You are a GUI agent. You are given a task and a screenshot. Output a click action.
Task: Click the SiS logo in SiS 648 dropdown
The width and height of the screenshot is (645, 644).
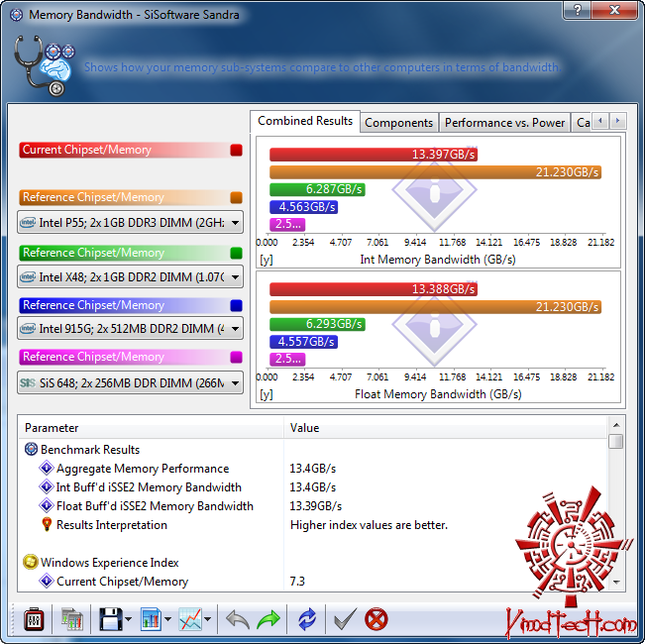click(28, 382)
